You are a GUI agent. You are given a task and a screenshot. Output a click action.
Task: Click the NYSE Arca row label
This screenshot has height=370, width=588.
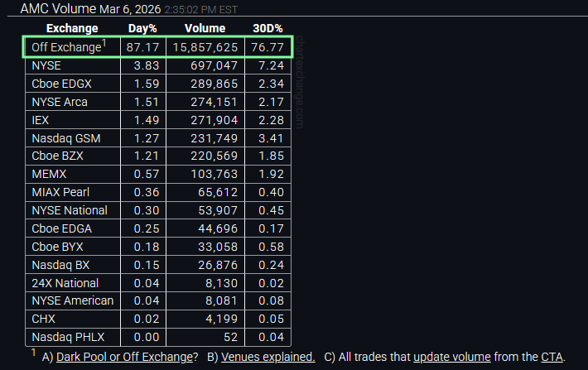(x=60, y=102)
